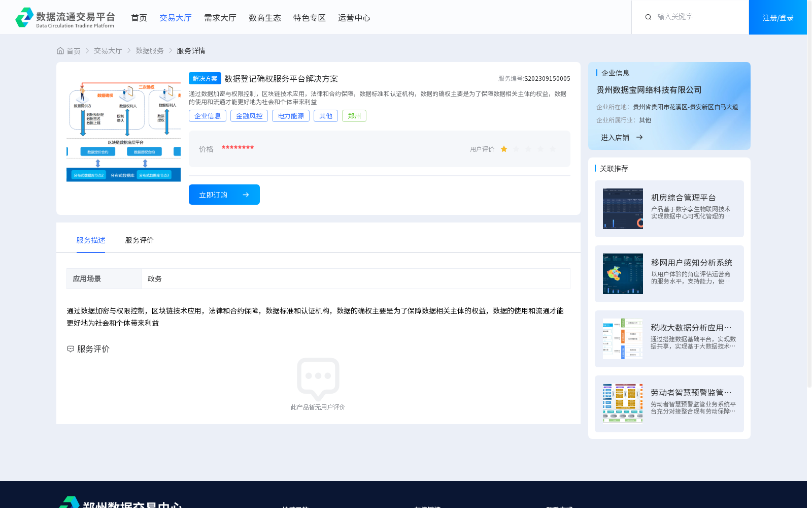Click the fourth rating star
The image size is (812, 508).
pos(540,149)
